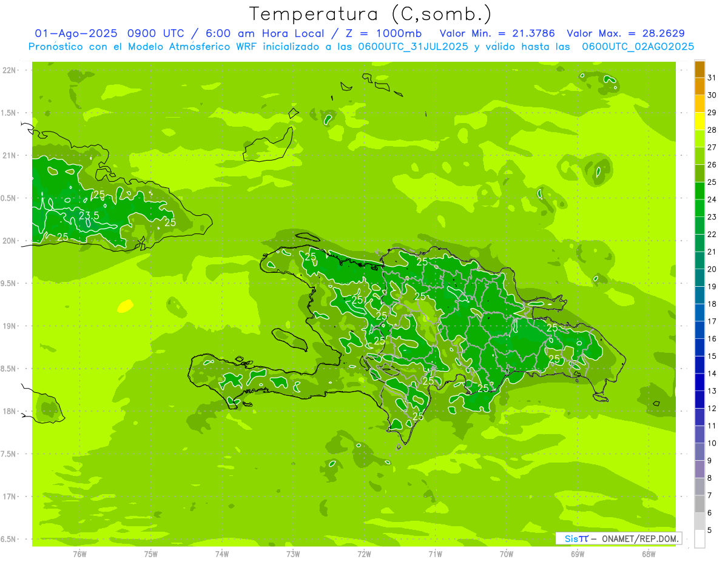This screenshot has height=562, width=728.
Task: Click the legend swatch between 24 and 25
Action: (x=699, y=191)
